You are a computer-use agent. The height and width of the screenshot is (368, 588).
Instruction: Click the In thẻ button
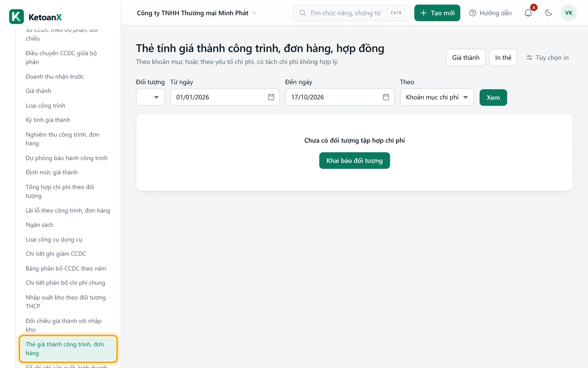pyautogui.click(x=503, y=58)
